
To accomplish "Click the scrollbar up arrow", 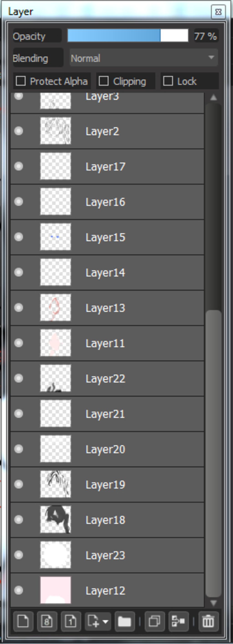I will tap(213, 97).
